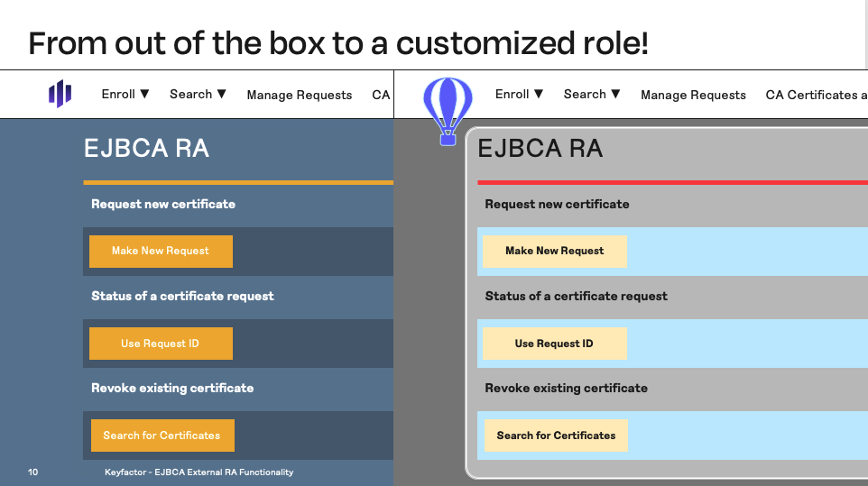Image resolution: width=868 pixels, height=486 pixels.
Task: Expand the Enroll dropdown beside the balloon logo
Action: coord(519,94)
